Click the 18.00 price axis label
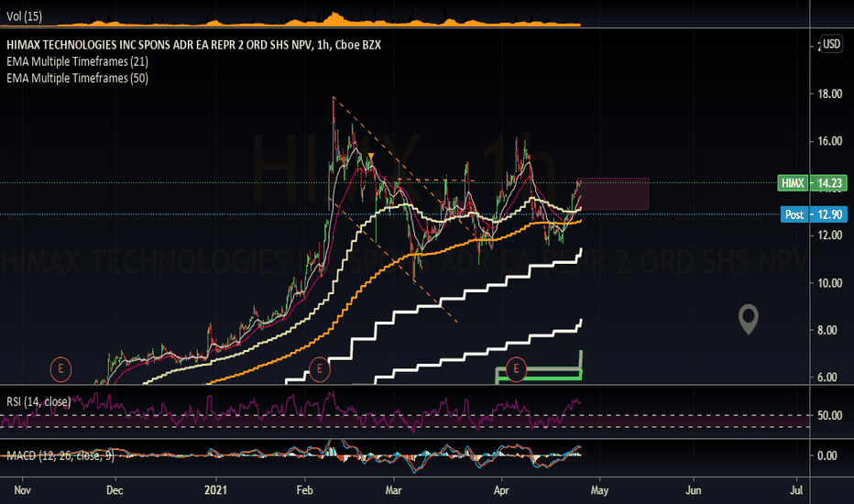This screenshot has height=504, width=854. (x=829, y=93)
